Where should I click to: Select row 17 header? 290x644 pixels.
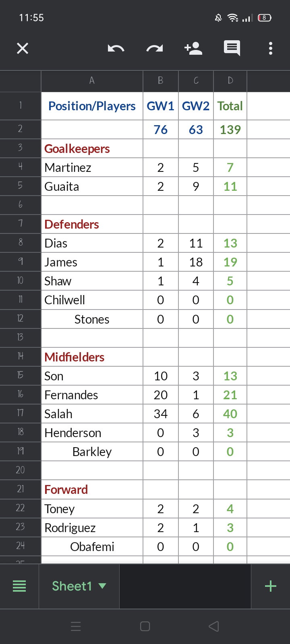click(21, 413)
